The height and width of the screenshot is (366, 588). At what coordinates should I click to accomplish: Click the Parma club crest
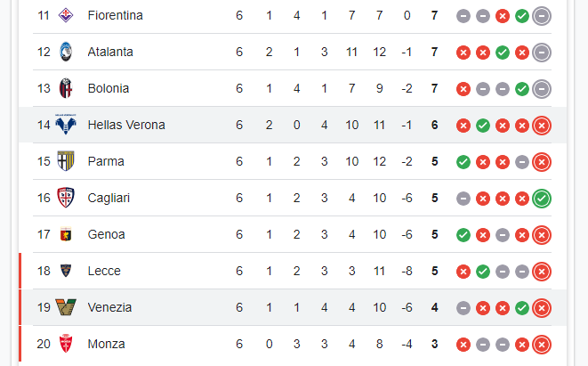tap(66, 161)
